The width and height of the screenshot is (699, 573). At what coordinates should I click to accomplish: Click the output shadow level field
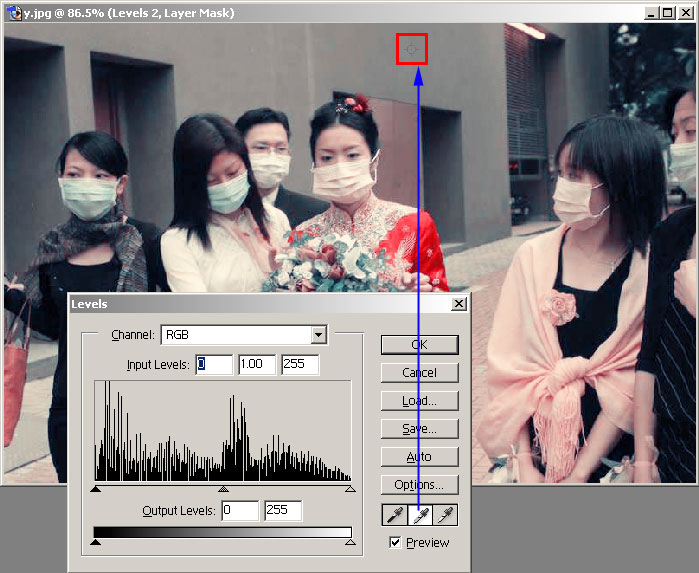[x=240, y=511]
